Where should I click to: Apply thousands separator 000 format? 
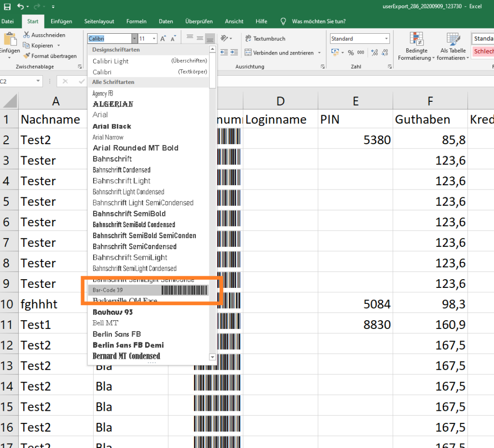pos(361,53)
